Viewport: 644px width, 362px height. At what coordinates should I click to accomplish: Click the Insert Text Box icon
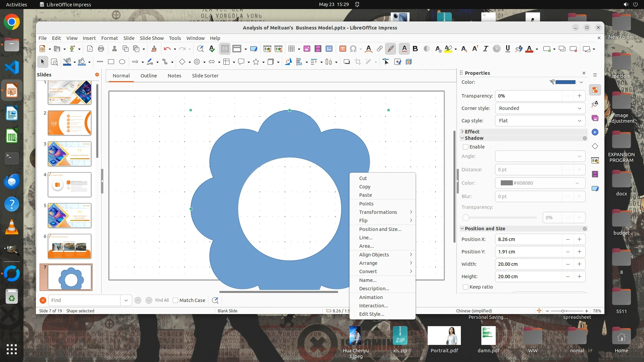(342, 49)
